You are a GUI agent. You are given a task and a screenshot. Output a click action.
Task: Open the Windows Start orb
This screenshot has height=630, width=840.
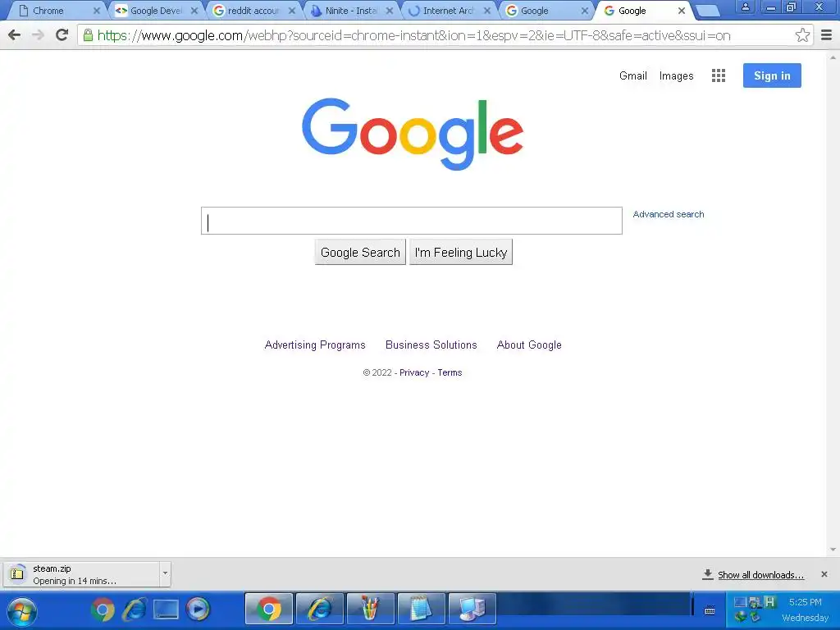(x=22, y=611)
